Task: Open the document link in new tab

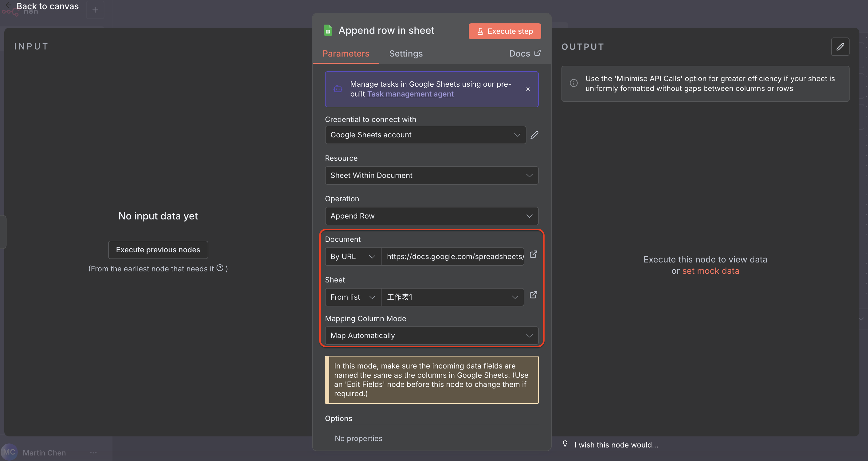Action: [x=533, y=254]
